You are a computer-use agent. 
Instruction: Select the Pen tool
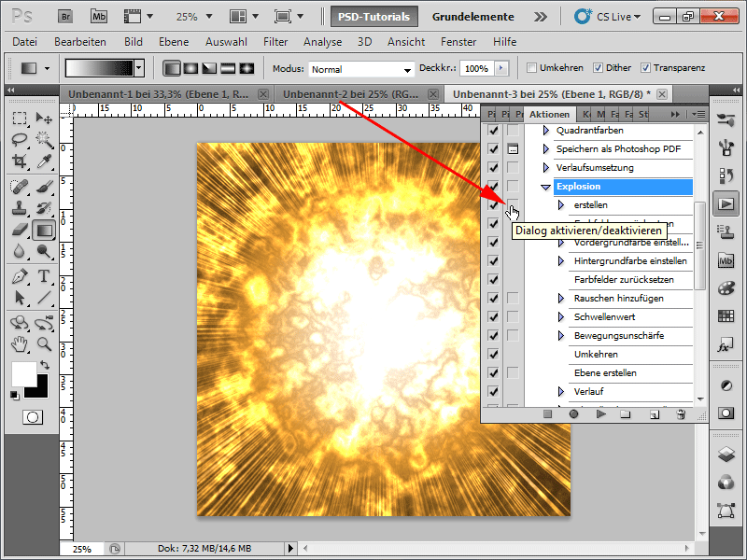pos(20,276)
